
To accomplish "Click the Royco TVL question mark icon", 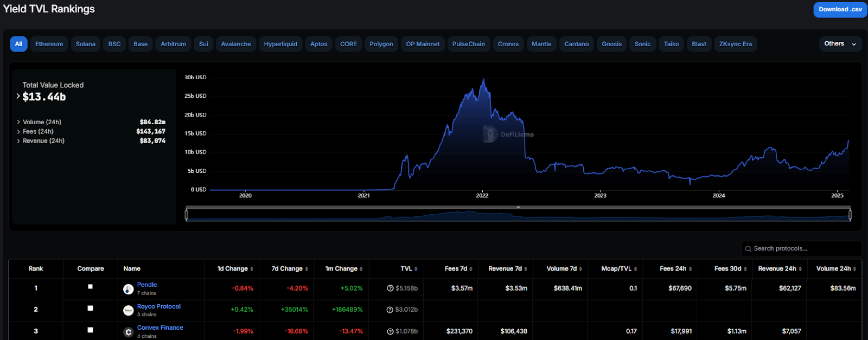I will (x=390, y=310).
